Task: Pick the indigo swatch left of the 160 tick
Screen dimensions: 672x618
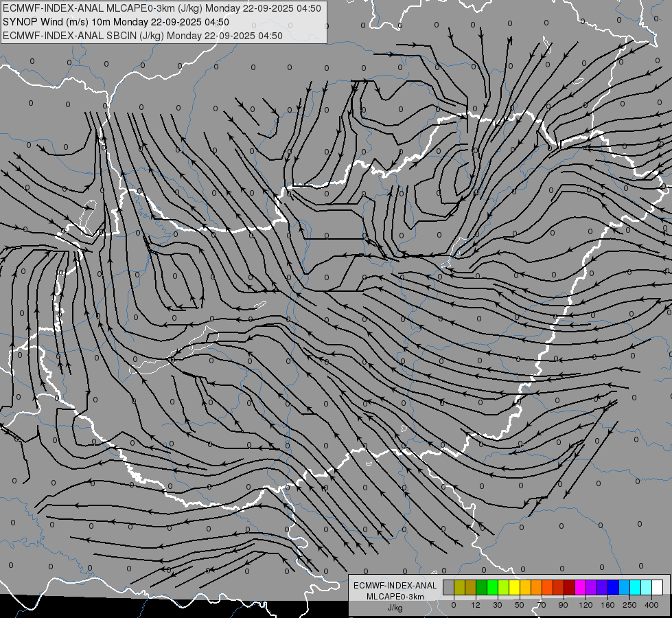Action: pyautogui.click(x=603, y=587)
